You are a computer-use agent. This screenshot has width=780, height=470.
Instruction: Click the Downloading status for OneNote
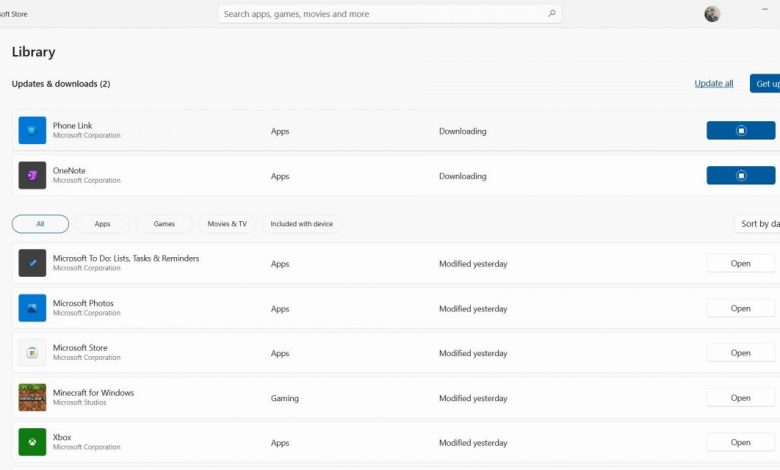463,176
